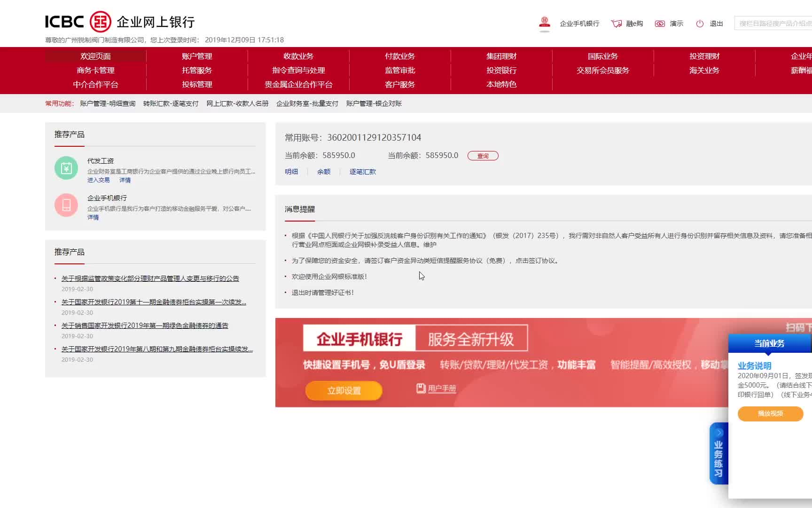Go to 网上汇款-收款人名册 shortcut
This screenshot has width=812, height=508.
pyautogui.click(x=237, y=103)
